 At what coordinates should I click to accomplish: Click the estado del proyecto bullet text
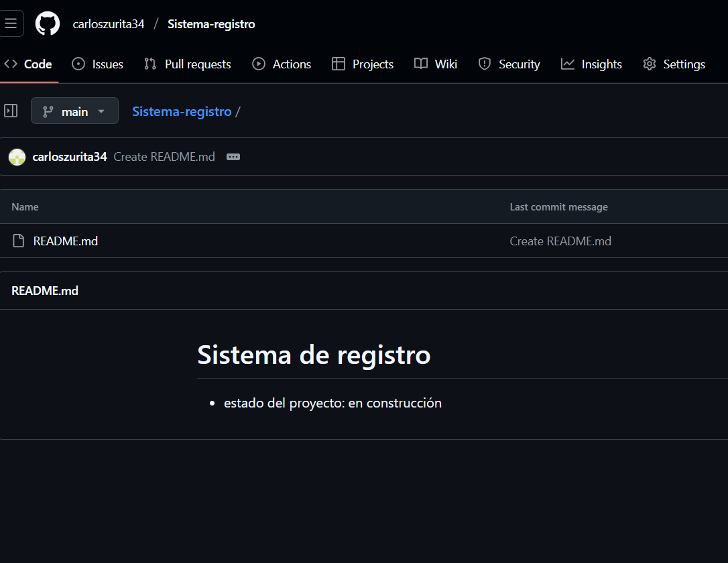(332, 403)
